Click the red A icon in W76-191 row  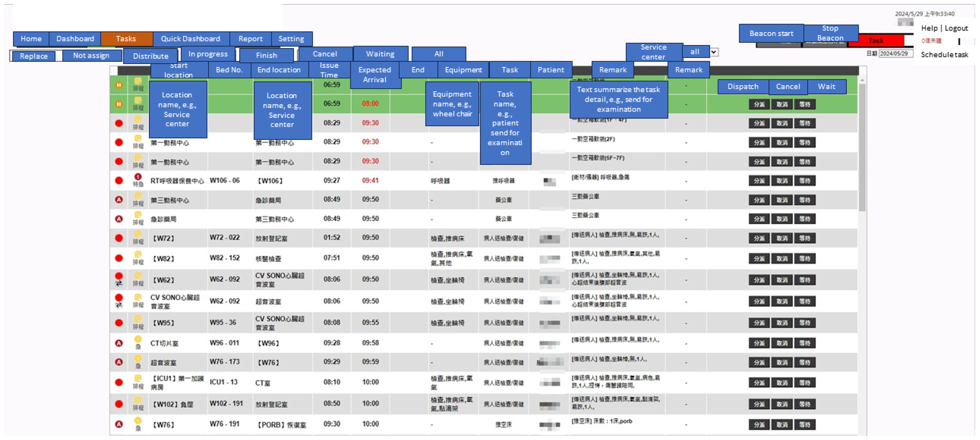pyautogui.click(x=119, y=424)
